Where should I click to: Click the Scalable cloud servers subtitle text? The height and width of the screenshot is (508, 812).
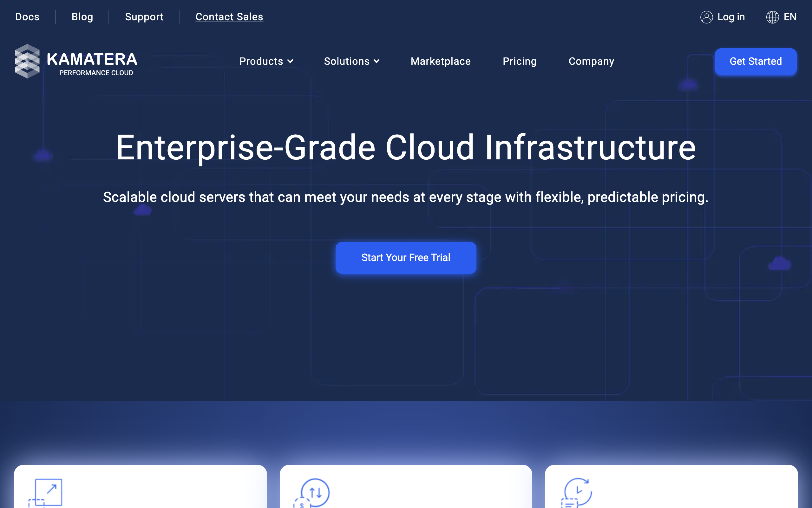tap(406, 197)
